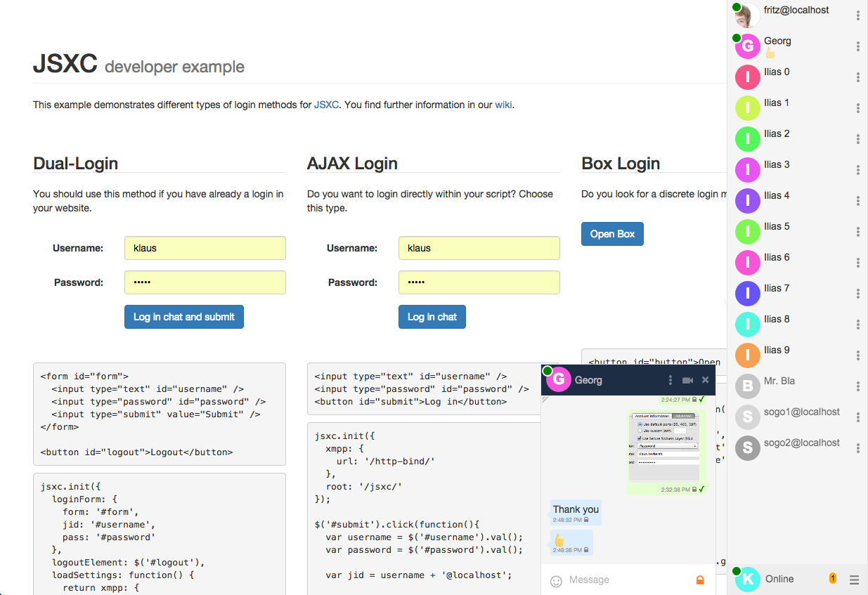Open the options menu for Ilias 5
The width and height of the screenshot is (868, 595).
point(858,232)
